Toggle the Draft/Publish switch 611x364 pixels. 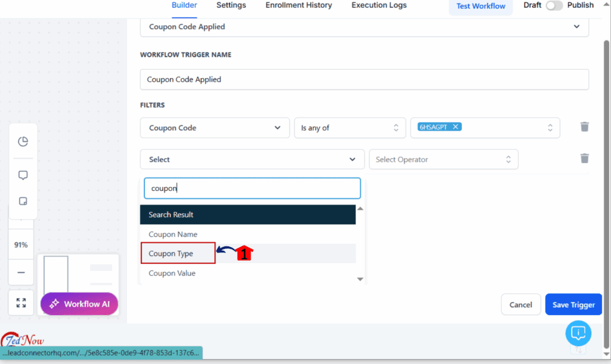(x=554, y=5)
